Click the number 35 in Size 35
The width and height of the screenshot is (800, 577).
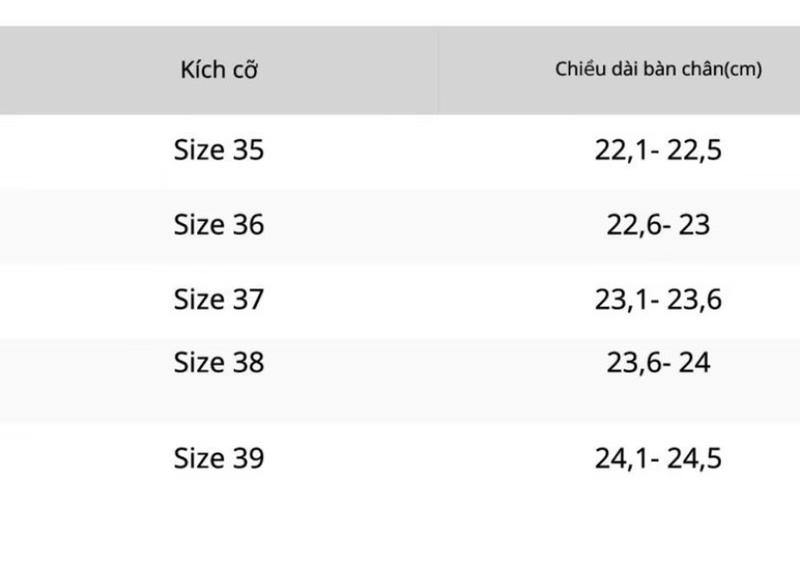248,150
